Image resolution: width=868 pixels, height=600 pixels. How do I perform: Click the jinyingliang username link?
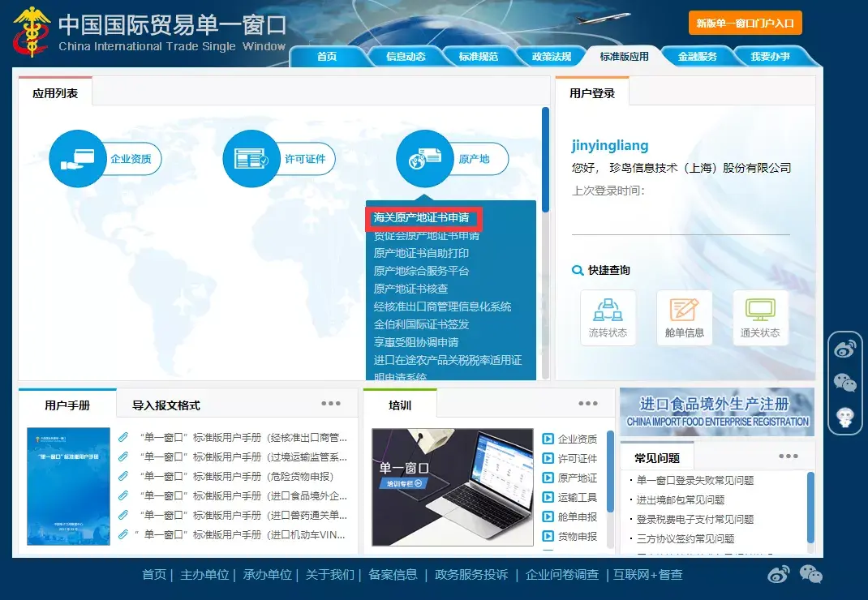[610, 145]
